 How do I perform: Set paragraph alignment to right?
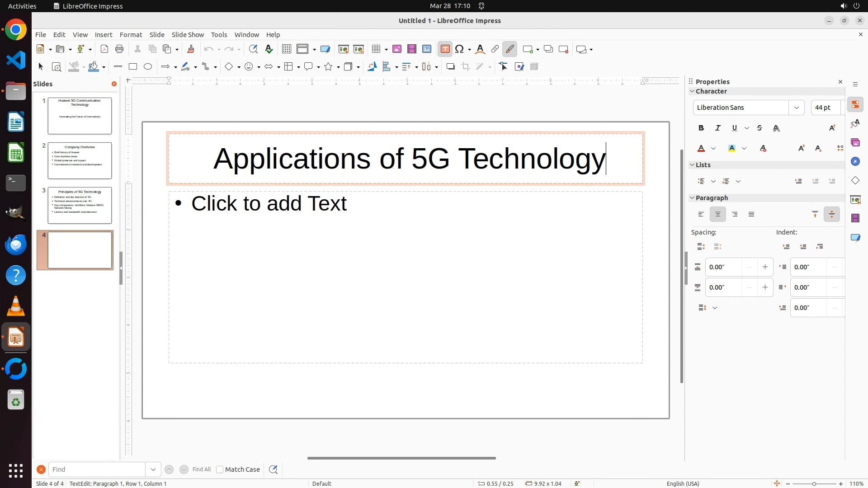click(x=735, y=215)
